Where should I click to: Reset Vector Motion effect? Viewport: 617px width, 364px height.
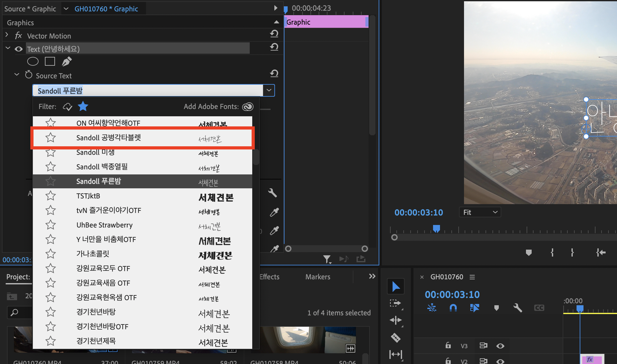pos(274,34)
